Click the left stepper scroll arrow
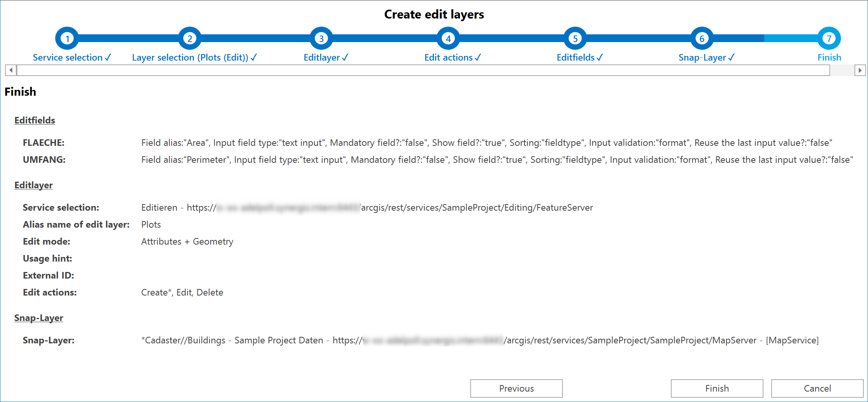 tap(10, 70)
